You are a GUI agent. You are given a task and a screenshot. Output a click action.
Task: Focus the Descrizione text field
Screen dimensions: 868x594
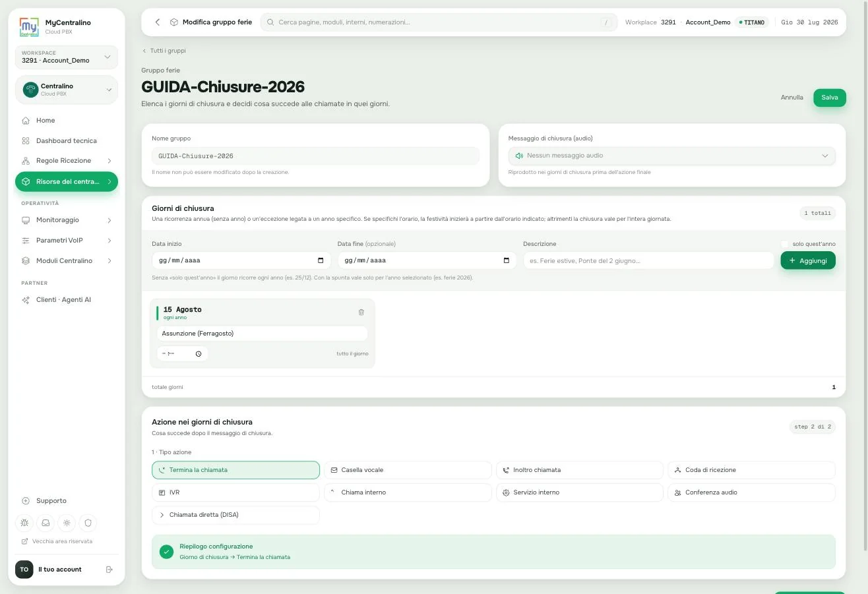648,260
